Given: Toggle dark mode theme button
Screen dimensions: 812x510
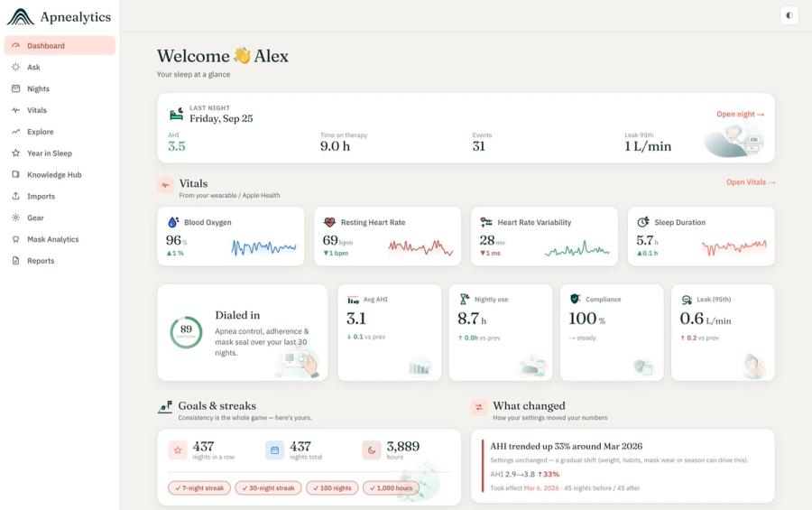Looking at the screenshot, I should (x=789, y=15).
